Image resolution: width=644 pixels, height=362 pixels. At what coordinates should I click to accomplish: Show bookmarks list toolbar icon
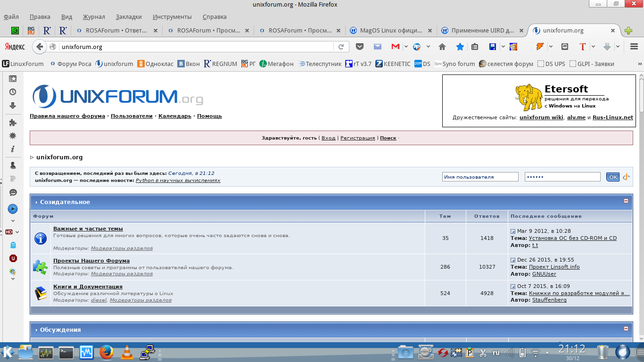coord(475,47)
